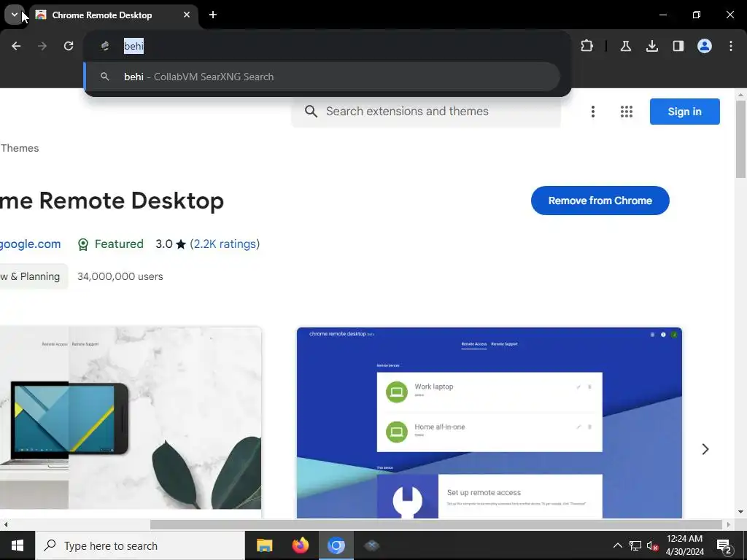The image size is (747, 560).
Task: Open the Windows Start menu
Action: (18, 545)
